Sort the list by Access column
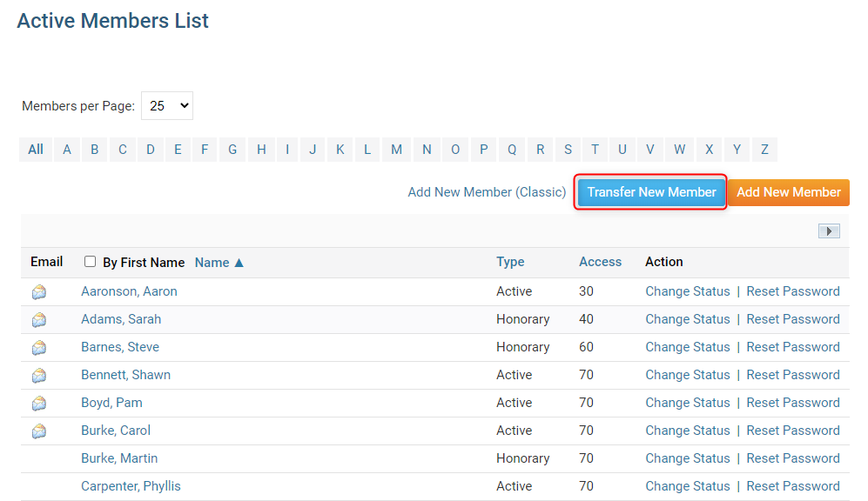 click(600, 262)
